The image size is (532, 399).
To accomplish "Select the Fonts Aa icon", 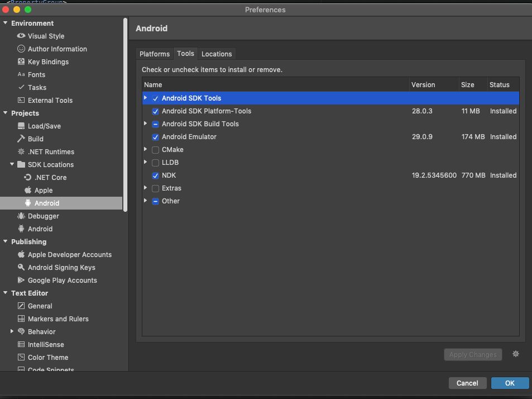I will coord(21,74).
